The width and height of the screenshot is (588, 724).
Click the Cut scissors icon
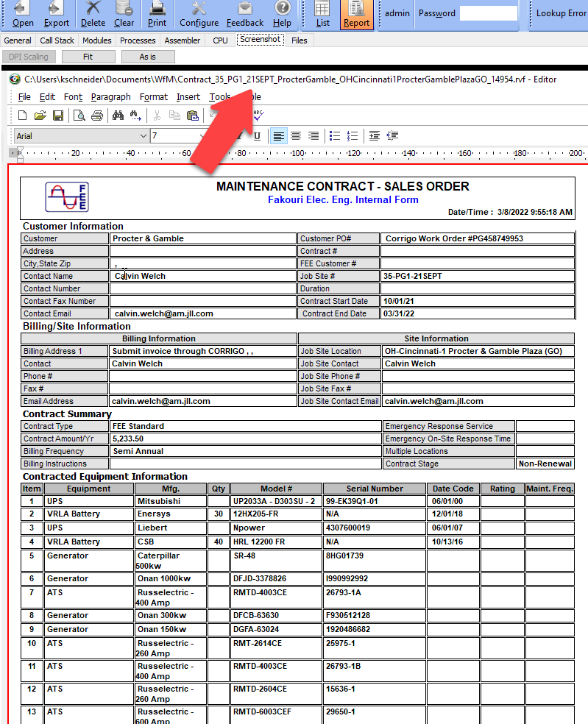(x=157, y=116)
